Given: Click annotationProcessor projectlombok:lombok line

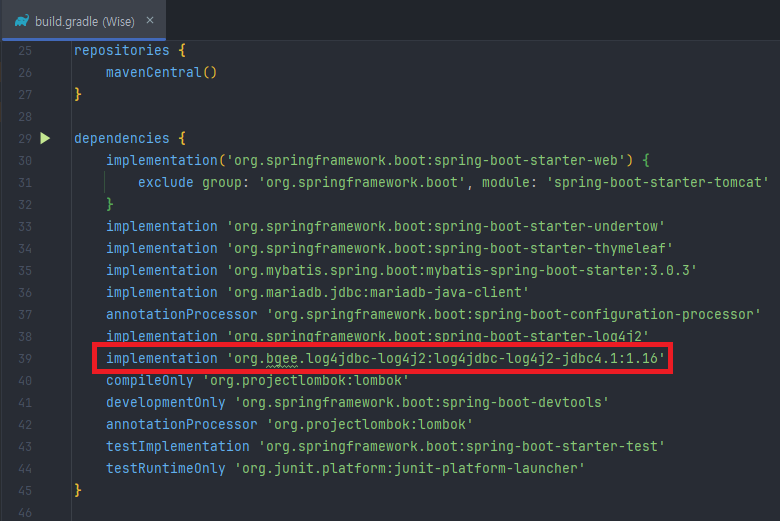Looking at the screenshot, I should pyautogui.click(x=290, y=424).
